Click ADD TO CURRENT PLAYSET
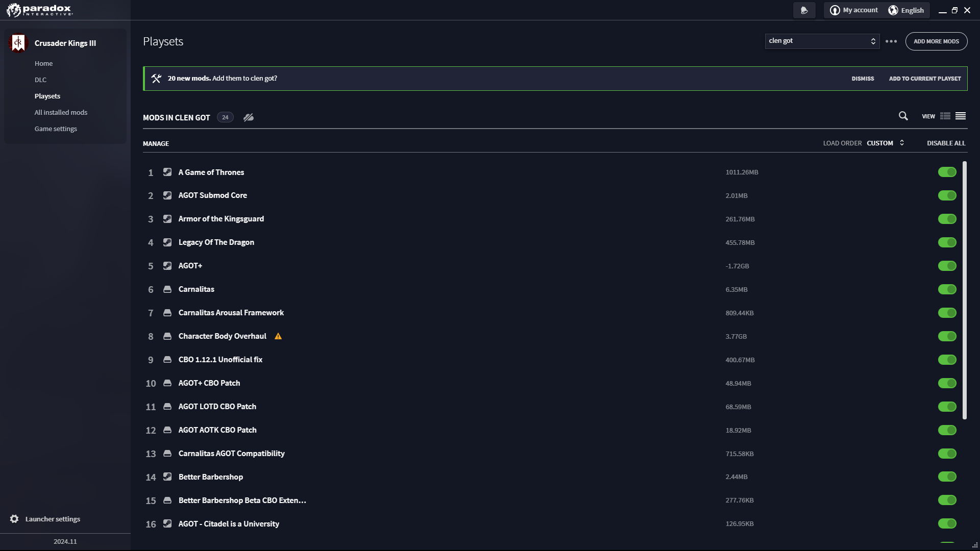 pyautogui.click(x=925, y=79)
